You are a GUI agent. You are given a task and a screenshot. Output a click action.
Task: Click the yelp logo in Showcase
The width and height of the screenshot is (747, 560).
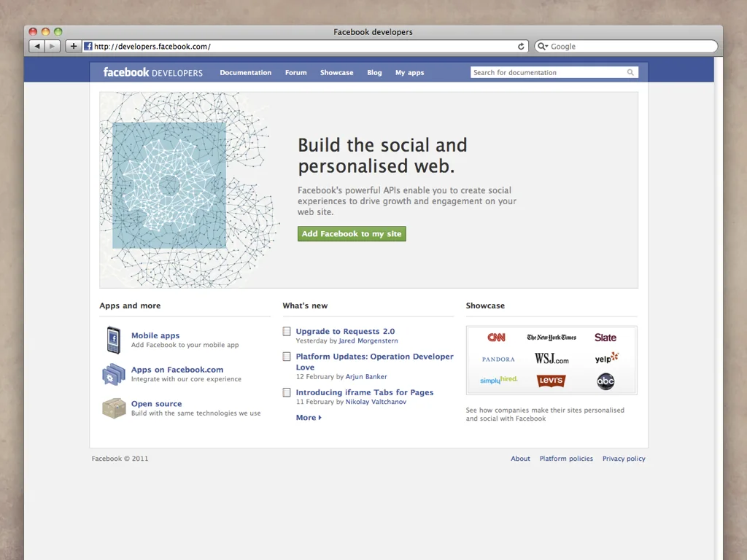[606, 357]
